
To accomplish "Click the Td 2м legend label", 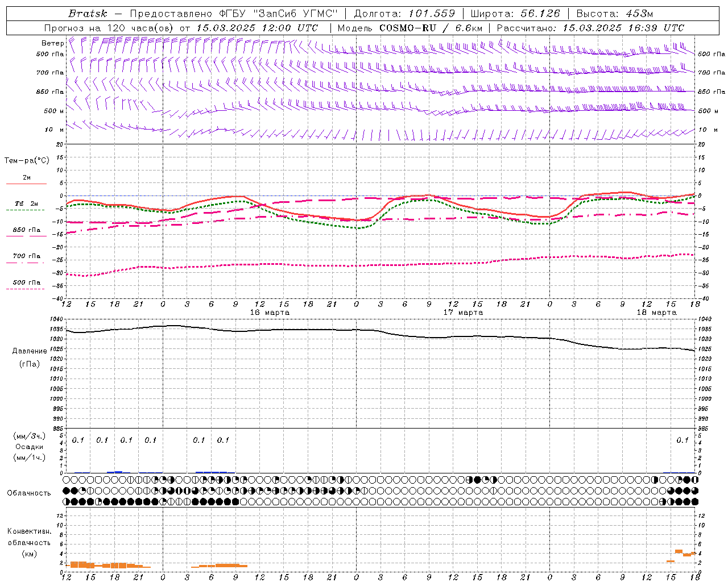I will (27, 203).
